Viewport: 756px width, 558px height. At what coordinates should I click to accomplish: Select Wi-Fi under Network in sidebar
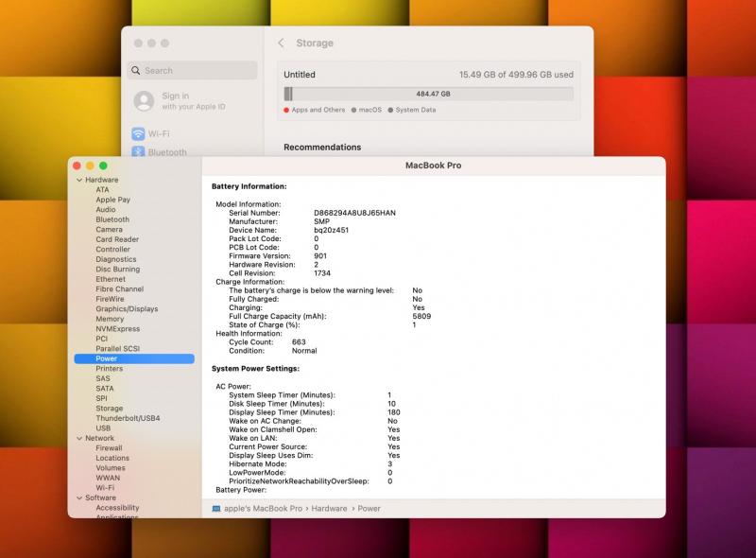pyautogui.click(x=105, y=487)
